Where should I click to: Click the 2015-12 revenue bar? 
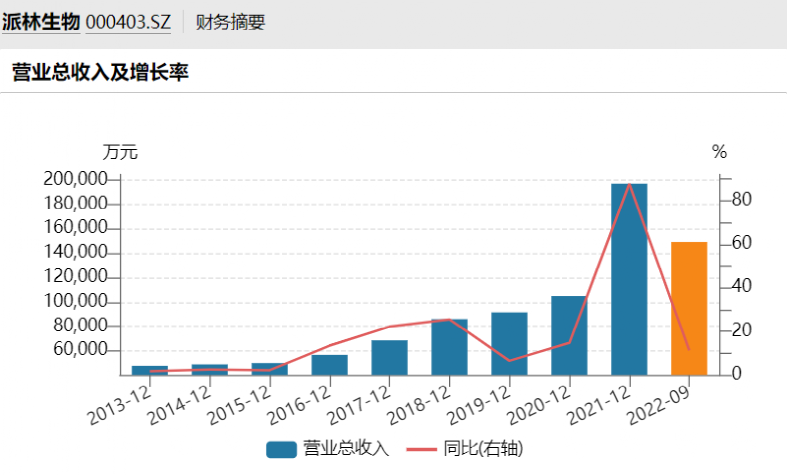coord(269,369)
